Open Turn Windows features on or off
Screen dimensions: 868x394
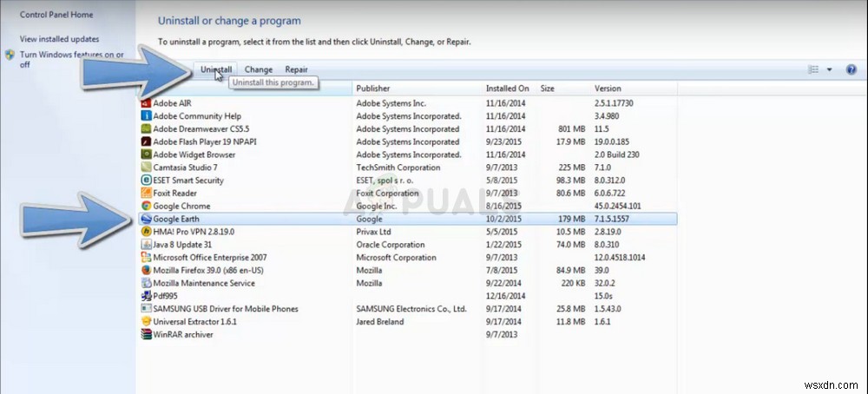coord(72,59)
